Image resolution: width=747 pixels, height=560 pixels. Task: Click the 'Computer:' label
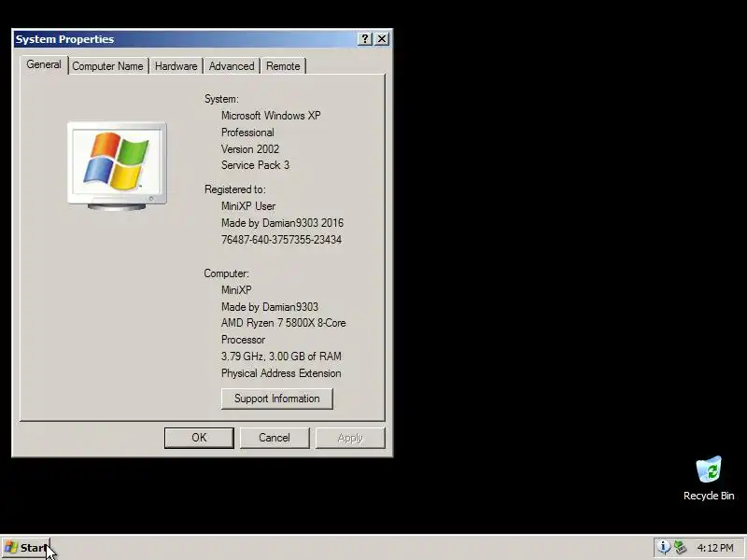tap(226, 273)
